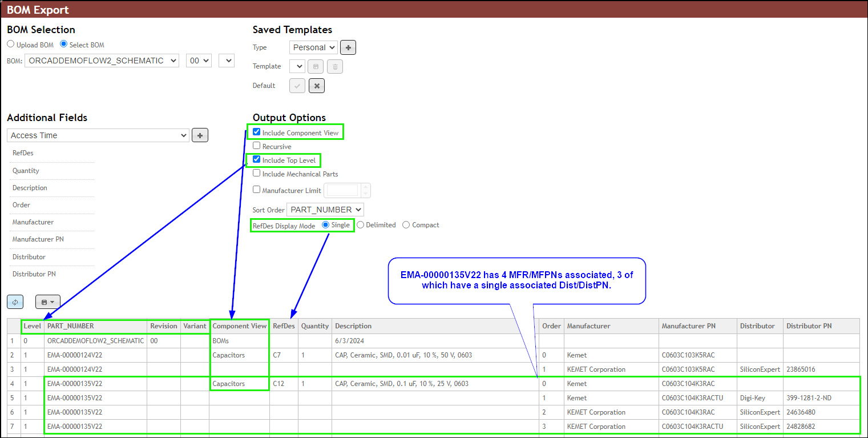Check Include Mechanical Parts option
The height and width of the screenshot is (438, 868).
(x=256, y=172)
